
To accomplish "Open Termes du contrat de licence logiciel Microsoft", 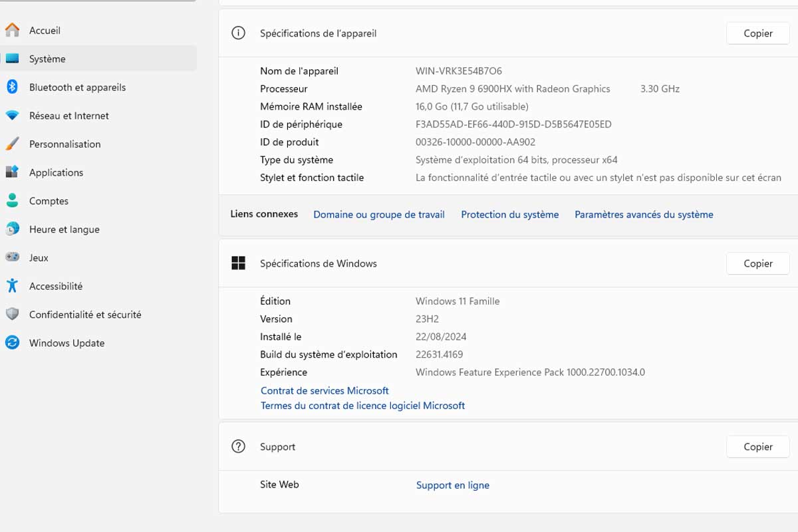I will tap(363, 405).
